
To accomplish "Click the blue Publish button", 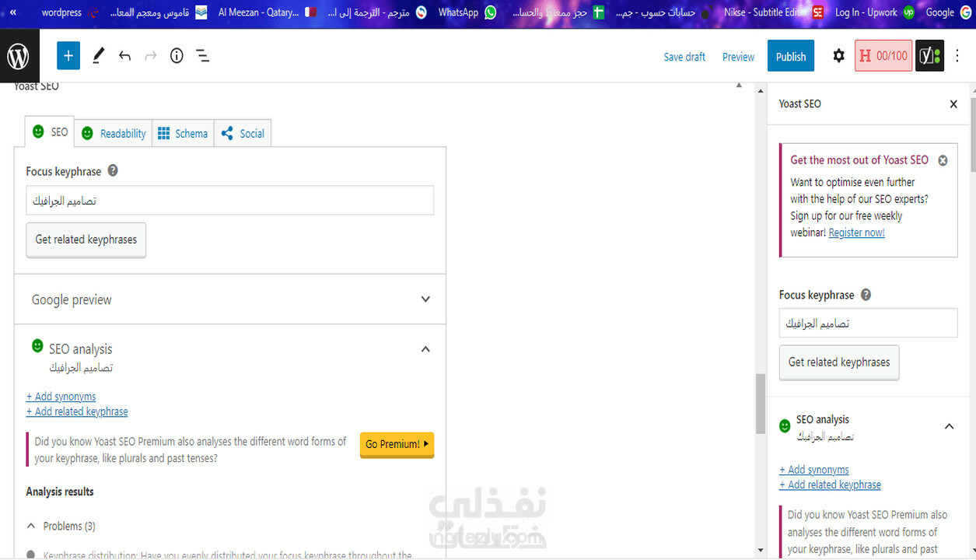I will [x=791, y=56].
